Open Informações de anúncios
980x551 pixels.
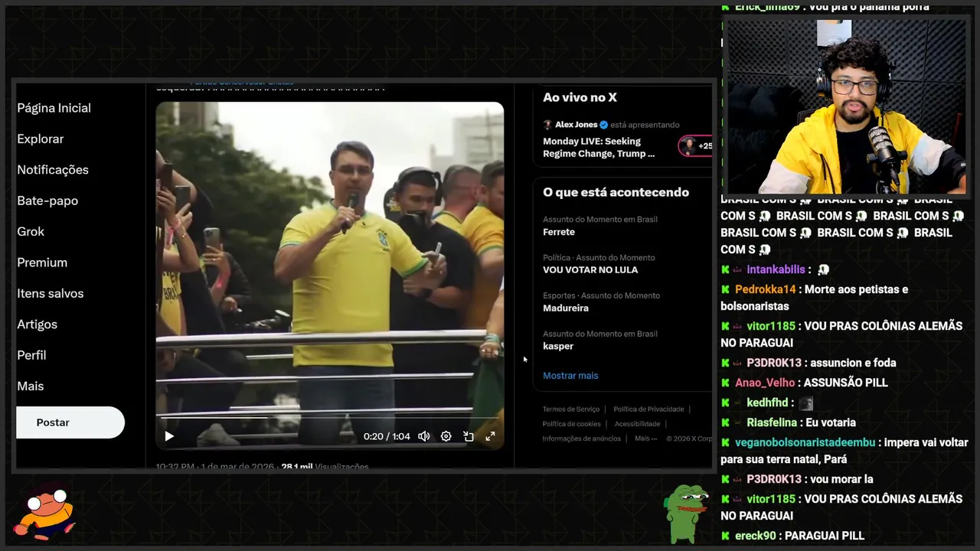pos(582,439)
